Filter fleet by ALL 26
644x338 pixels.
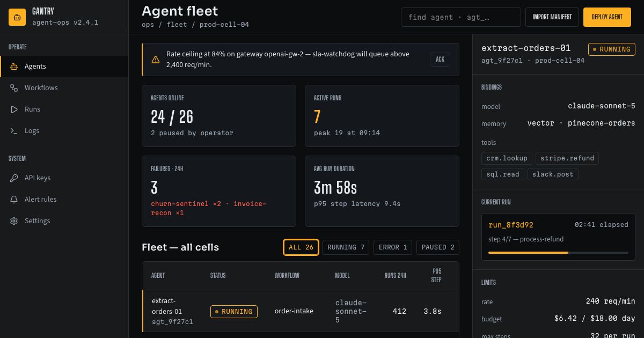[x=301, y=247]
